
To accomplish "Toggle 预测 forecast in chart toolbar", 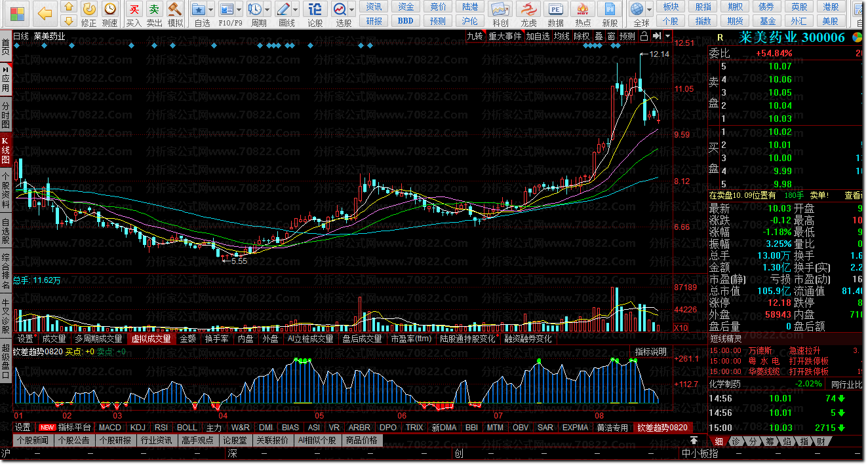I will pyautogui.click(x=628, y=36).
